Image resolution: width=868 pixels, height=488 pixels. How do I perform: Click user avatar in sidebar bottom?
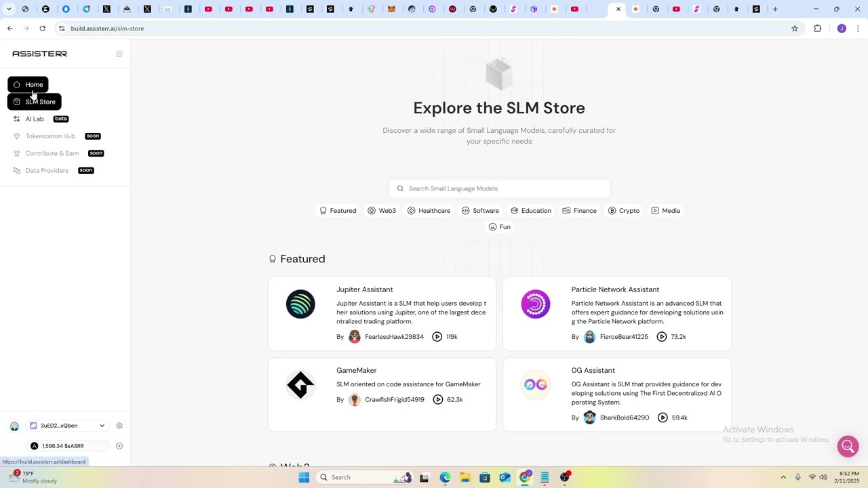[x=14, y=426]
